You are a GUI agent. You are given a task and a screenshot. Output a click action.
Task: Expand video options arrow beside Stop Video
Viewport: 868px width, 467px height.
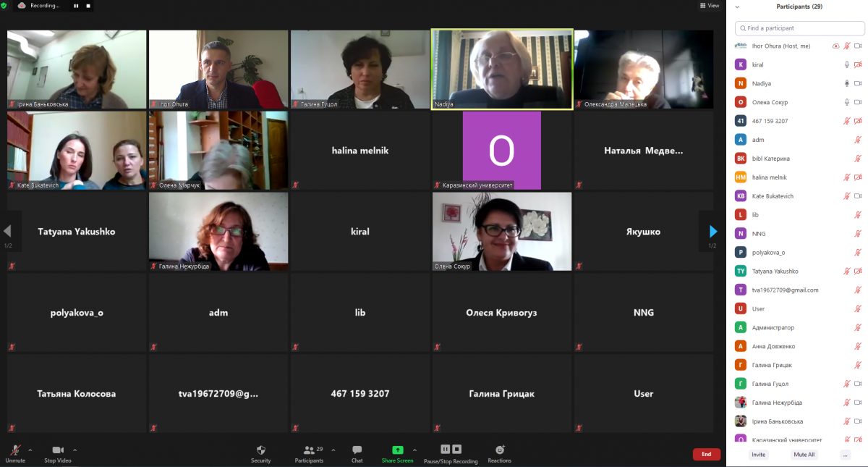75,449
